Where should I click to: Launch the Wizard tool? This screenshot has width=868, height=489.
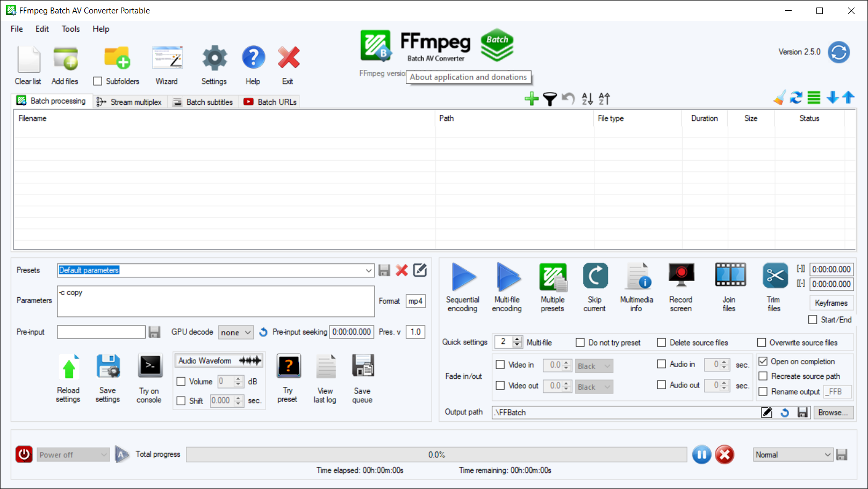tap(167, 58)
